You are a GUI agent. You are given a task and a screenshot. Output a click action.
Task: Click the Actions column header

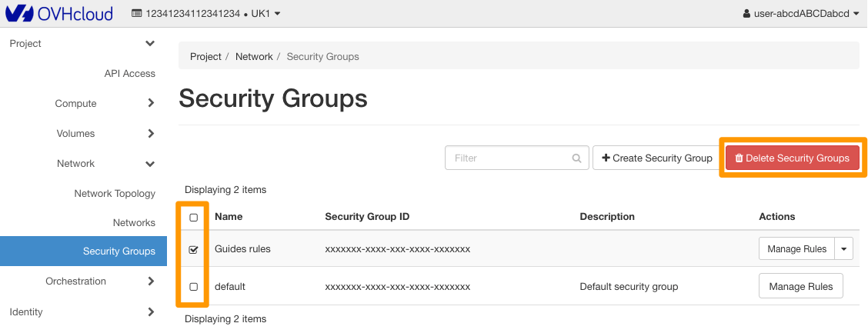coord(776,216)
